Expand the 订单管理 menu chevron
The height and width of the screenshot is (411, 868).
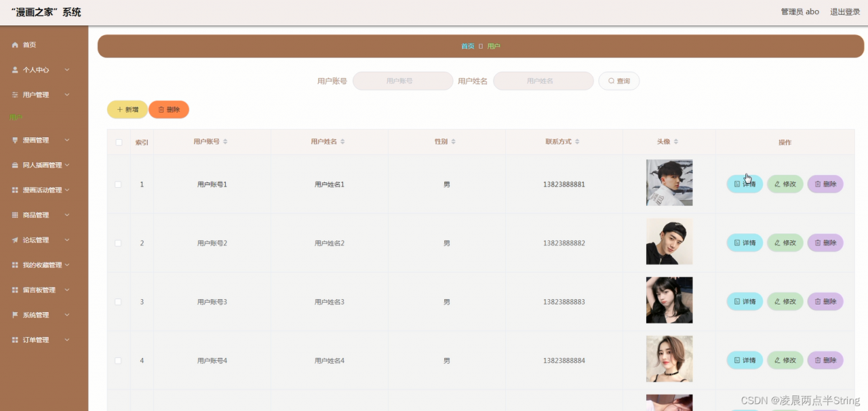(x=67, y=340)
